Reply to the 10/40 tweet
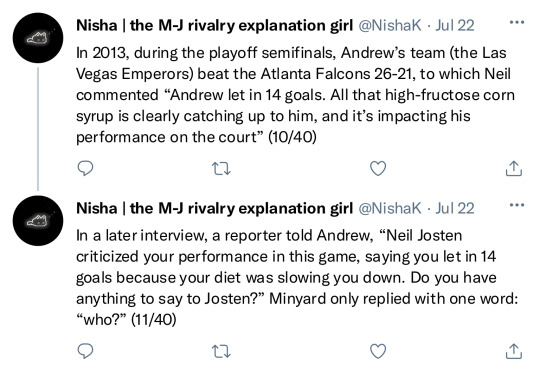This screenshot has height=374, width=540. pos(85,168)
